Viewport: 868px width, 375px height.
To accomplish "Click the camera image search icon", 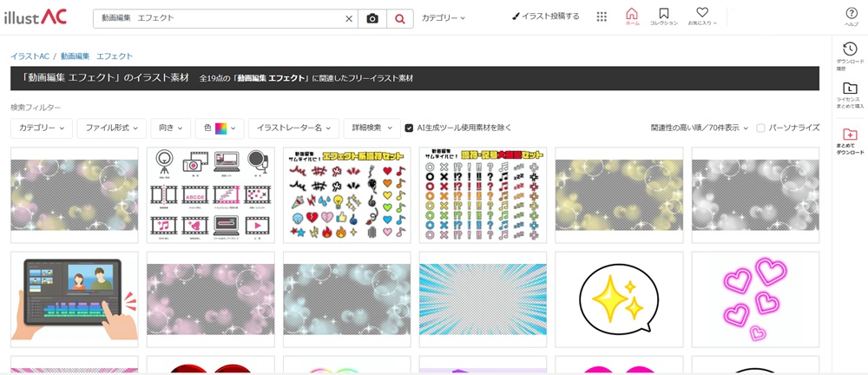I will coord(372,18).
